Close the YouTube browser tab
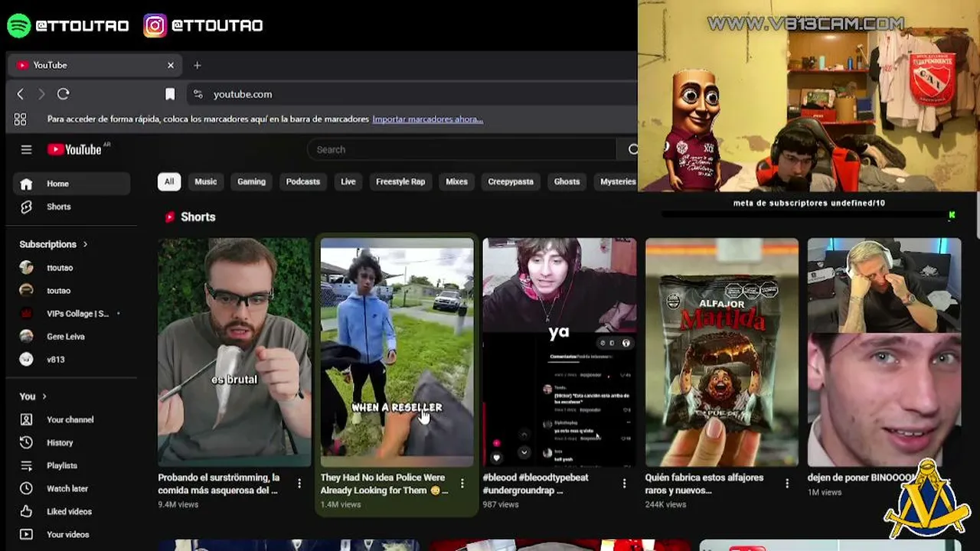The width and height of the screenshot is (980, 551). point(171,65)
